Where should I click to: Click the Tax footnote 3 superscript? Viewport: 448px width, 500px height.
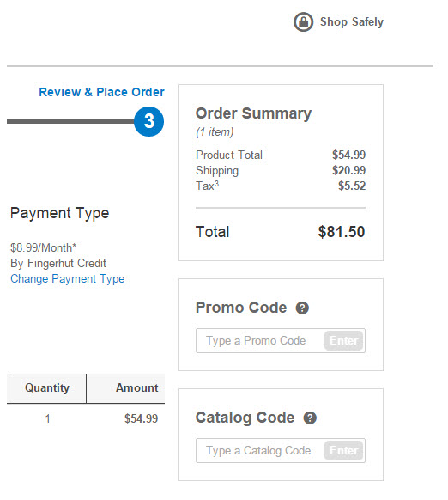[x=216, y=183]
